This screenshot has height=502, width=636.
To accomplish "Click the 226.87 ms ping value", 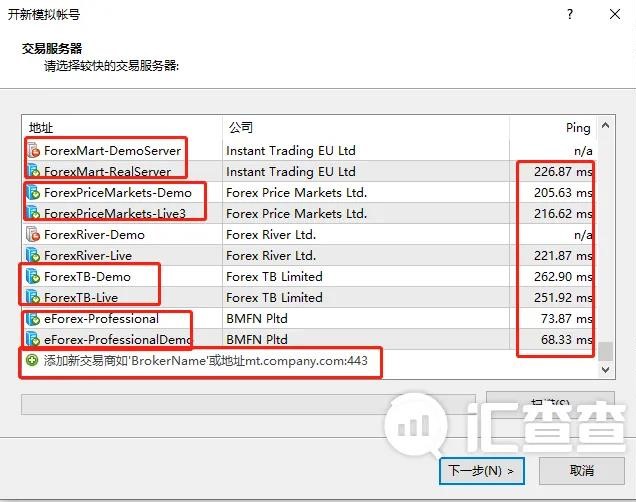I will coord(563,172).
